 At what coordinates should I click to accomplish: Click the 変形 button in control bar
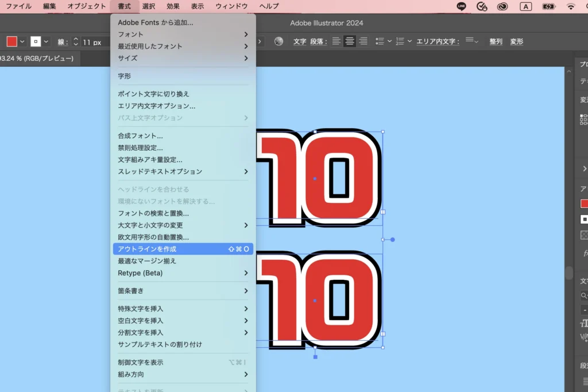(517, 41)
